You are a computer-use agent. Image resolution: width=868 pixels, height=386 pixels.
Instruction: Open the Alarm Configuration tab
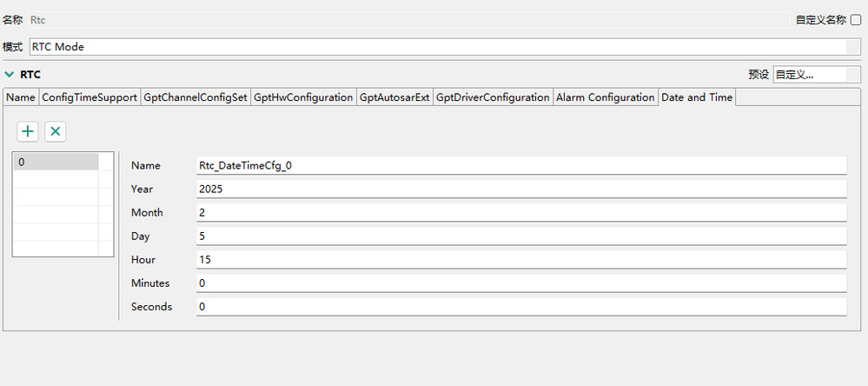605,97
